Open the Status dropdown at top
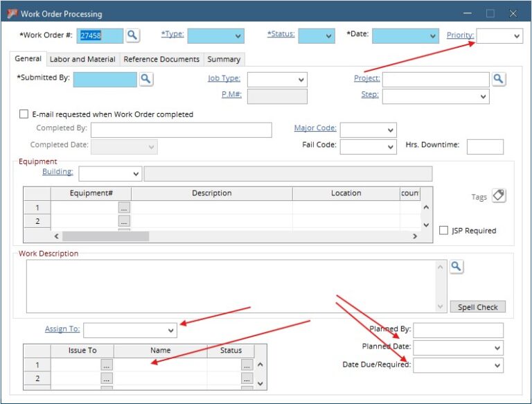This screenshot has height=404, width=532. 328,36
